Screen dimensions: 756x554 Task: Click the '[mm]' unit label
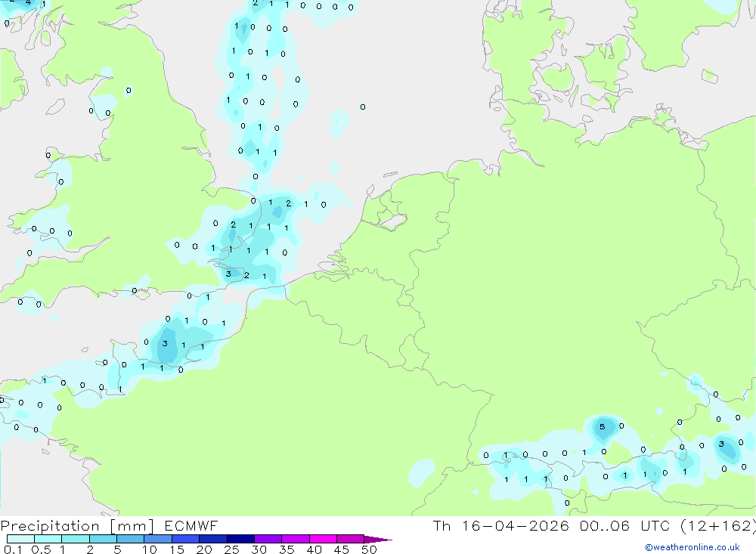tap(132, 526)
